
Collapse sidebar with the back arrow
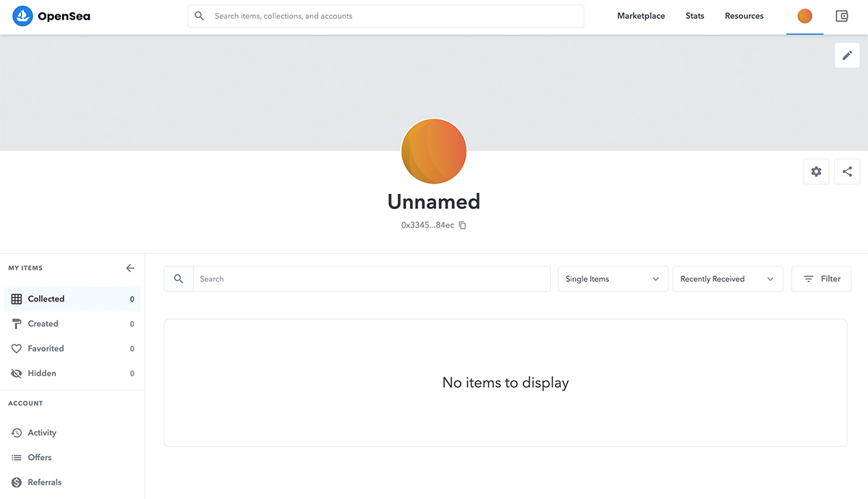(x=130, y=268)
